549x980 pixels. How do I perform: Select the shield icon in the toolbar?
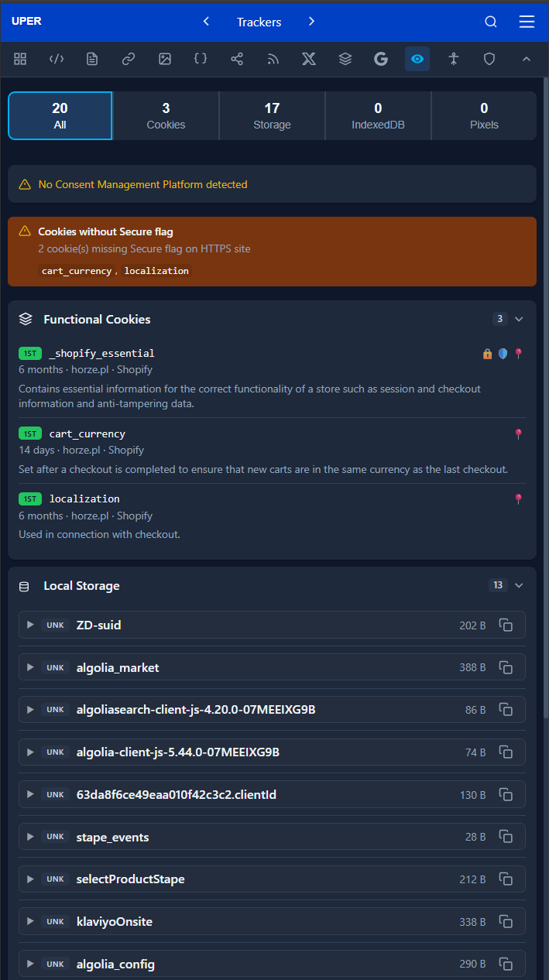489,59
